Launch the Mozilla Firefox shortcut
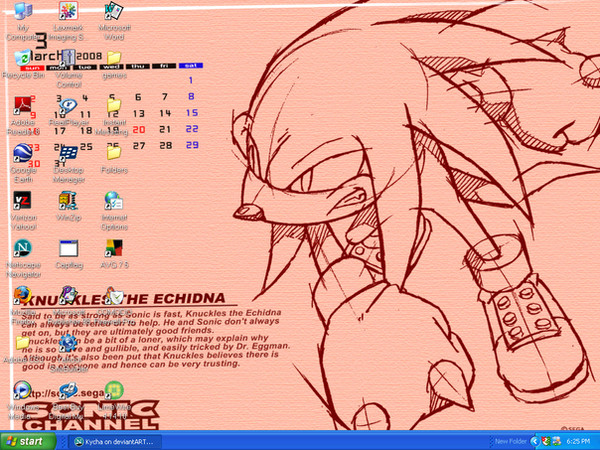This screenshot has height=450, width=600. (23, 295)
